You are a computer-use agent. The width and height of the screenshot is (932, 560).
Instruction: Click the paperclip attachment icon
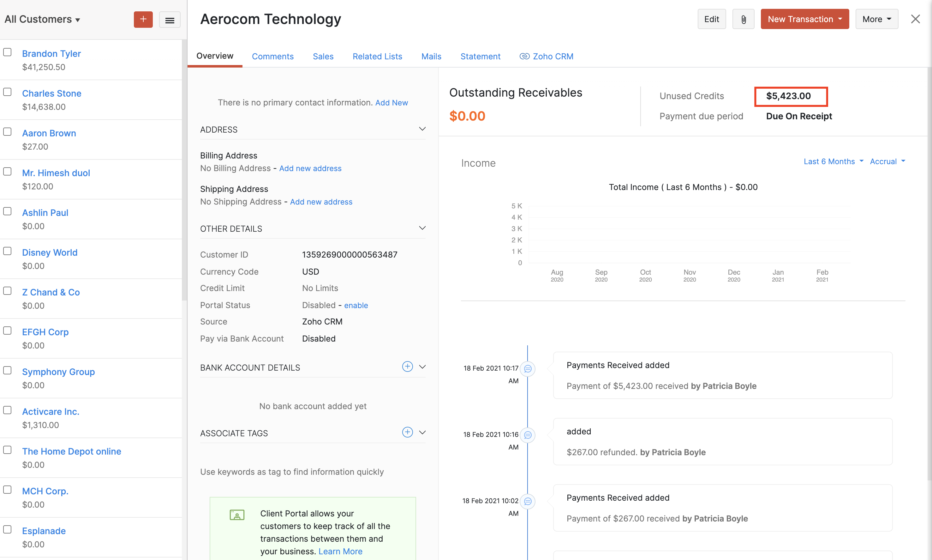[x=743, y=19]
